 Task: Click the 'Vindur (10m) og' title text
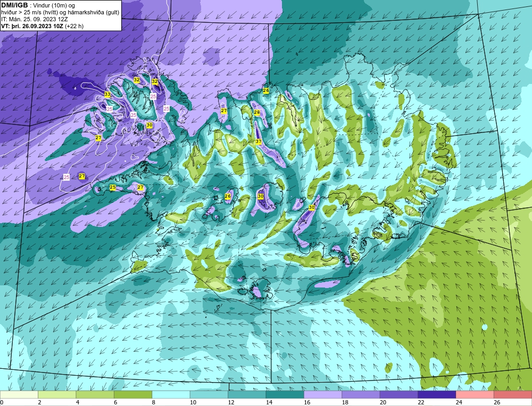55,6
